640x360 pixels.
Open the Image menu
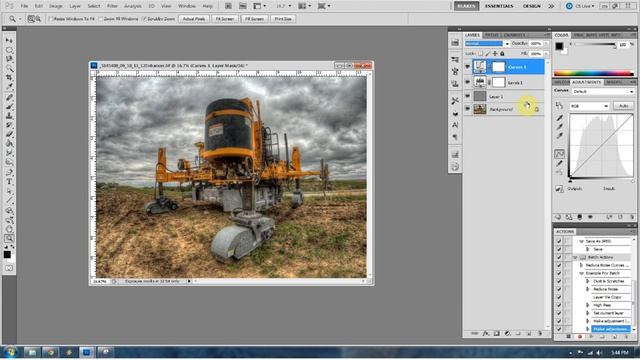[56, 6]
